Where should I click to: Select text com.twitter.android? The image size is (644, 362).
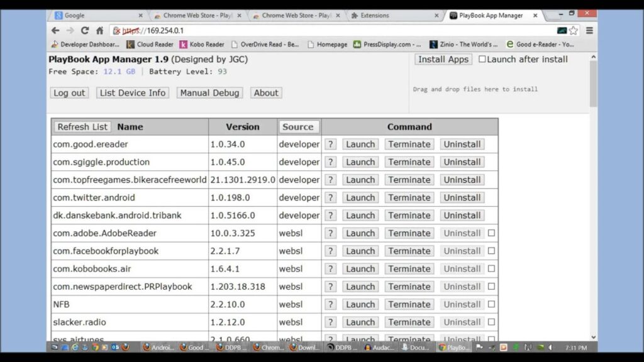pos(94,197)
